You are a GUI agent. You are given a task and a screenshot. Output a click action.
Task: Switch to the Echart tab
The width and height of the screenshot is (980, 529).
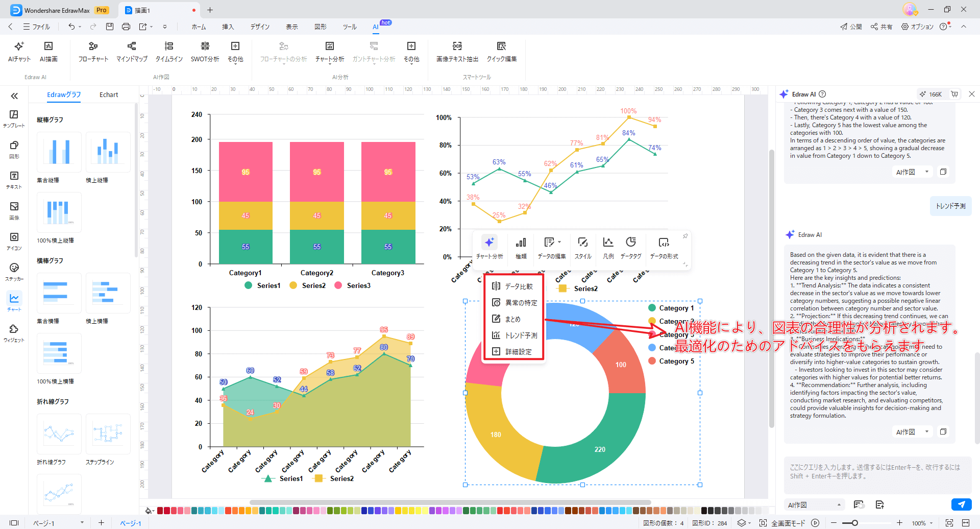click(x=109, y=95)
